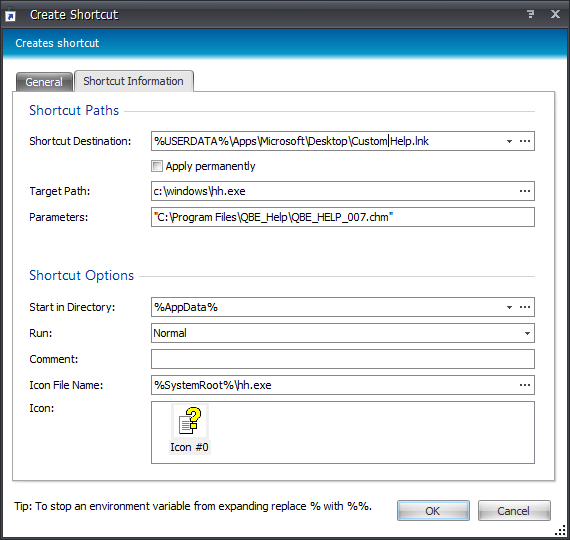Expand the Start in Directory dropdown arrow
This screenshot has width=570, height=540.
pos(509,307)
